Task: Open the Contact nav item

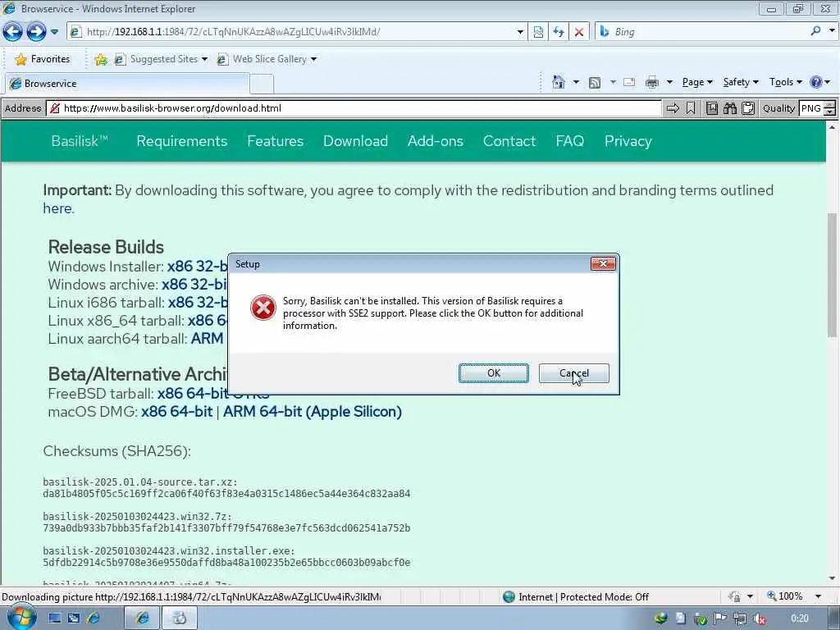Action: click(509, 141)
